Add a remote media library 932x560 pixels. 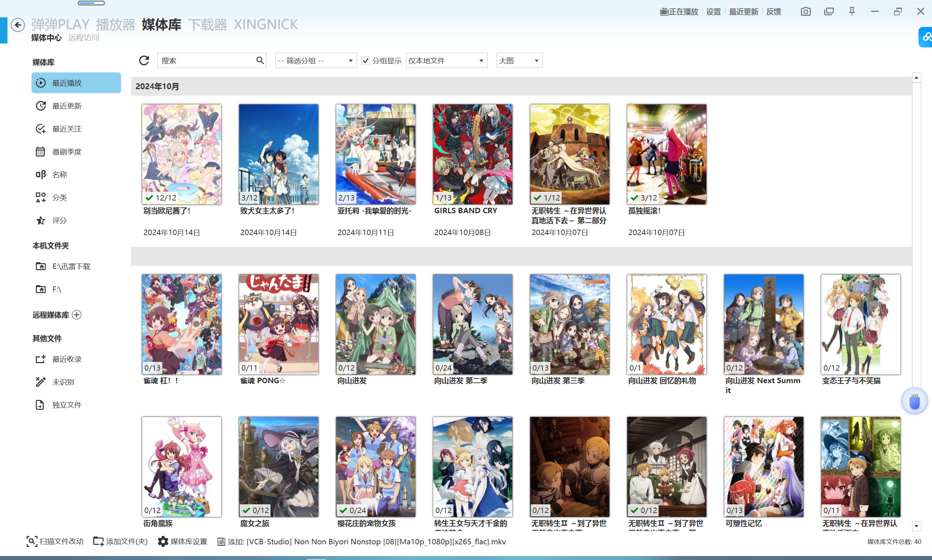76,315
